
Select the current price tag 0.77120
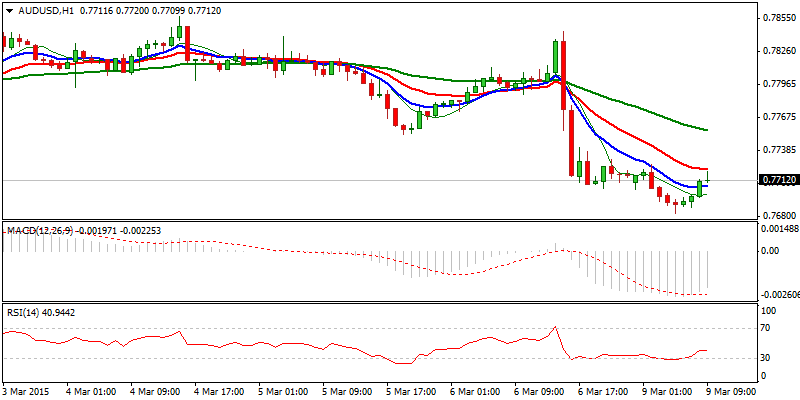[x=777, y=181]
